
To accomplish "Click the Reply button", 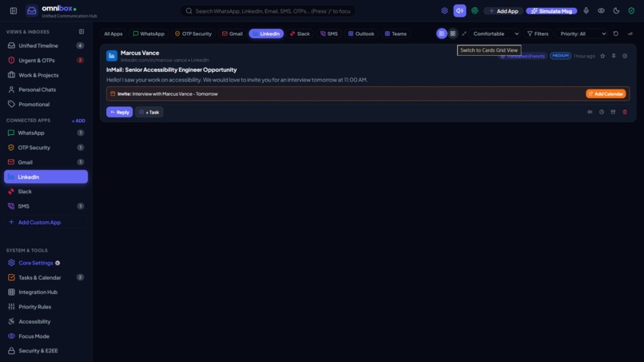I will [120, 112].
